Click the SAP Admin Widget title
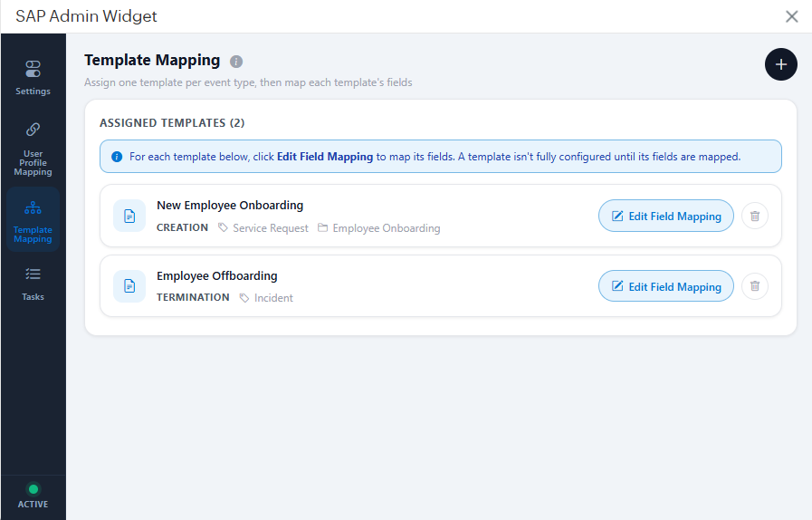 tap(87, 16)
